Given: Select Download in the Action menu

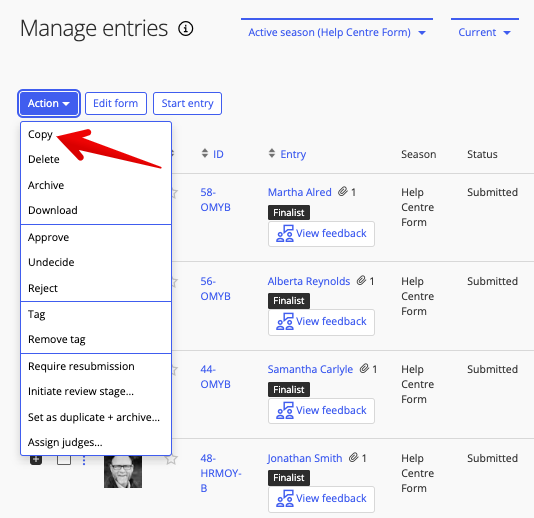Looking at the screenshot, I should coord(53,210).
